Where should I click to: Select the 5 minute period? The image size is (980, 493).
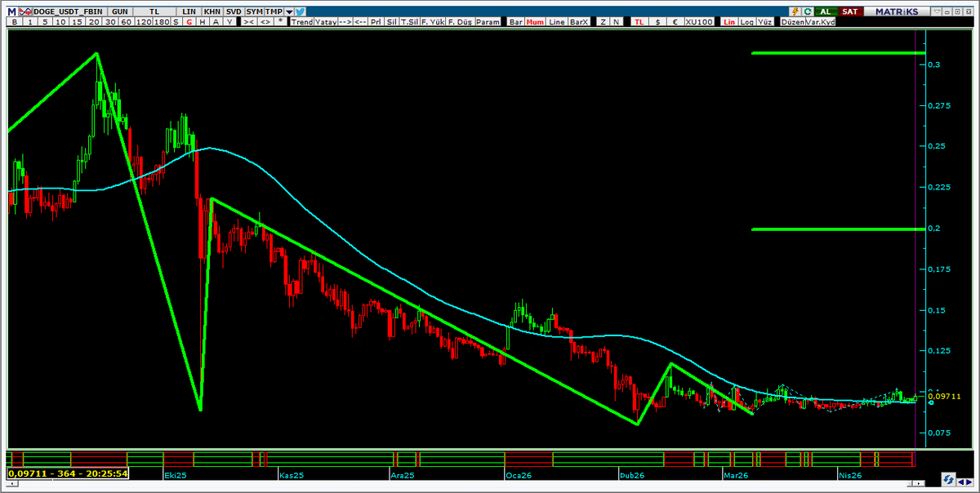tap(45, 22)
